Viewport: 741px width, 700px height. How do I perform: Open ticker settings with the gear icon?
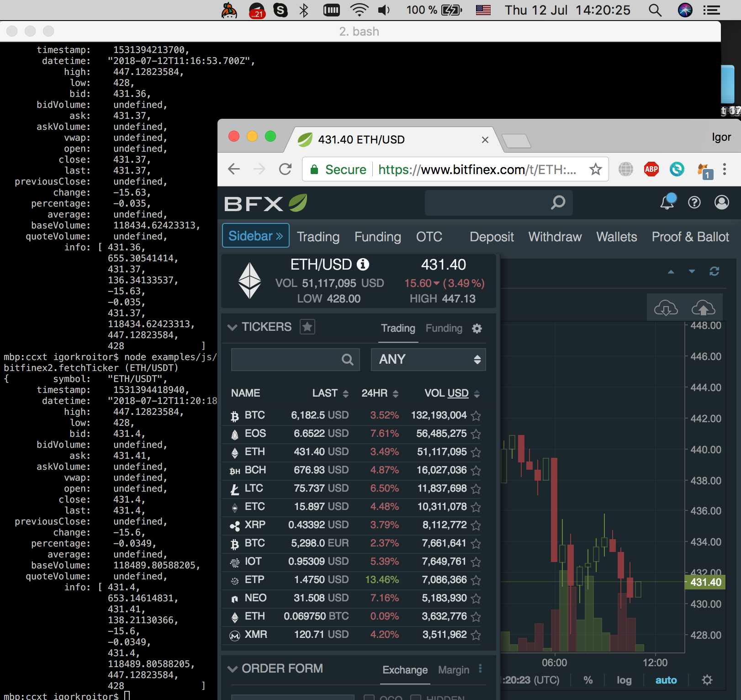click(476, 328)
